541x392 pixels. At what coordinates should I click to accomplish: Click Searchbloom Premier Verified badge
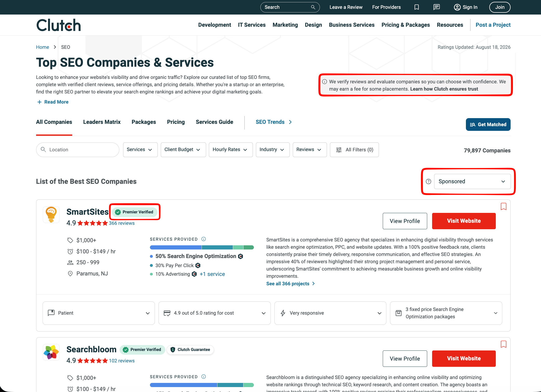(142, 350)
